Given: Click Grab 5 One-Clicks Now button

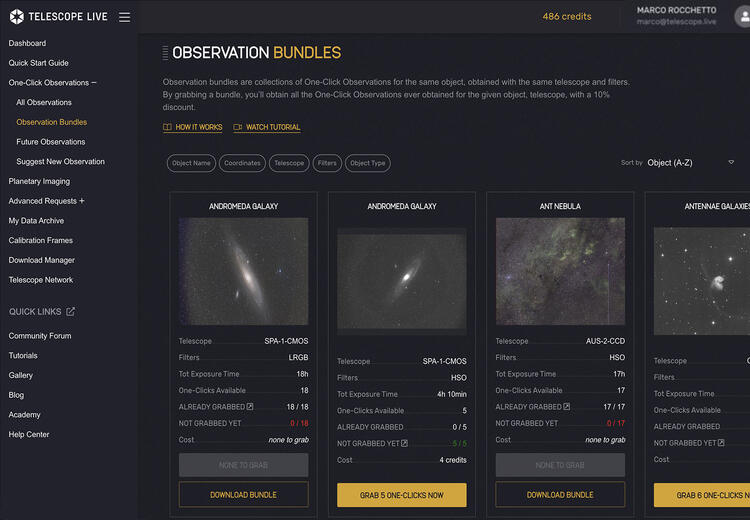Looking at the screenshot, I should (x=402, y=495).
